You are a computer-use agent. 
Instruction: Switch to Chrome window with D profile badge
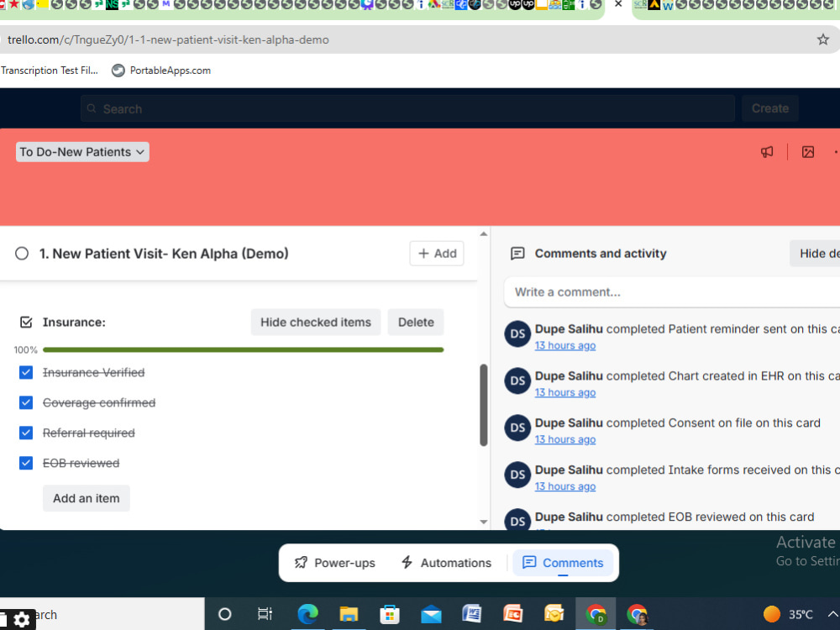pyautogui.click(x=596, y=614)
